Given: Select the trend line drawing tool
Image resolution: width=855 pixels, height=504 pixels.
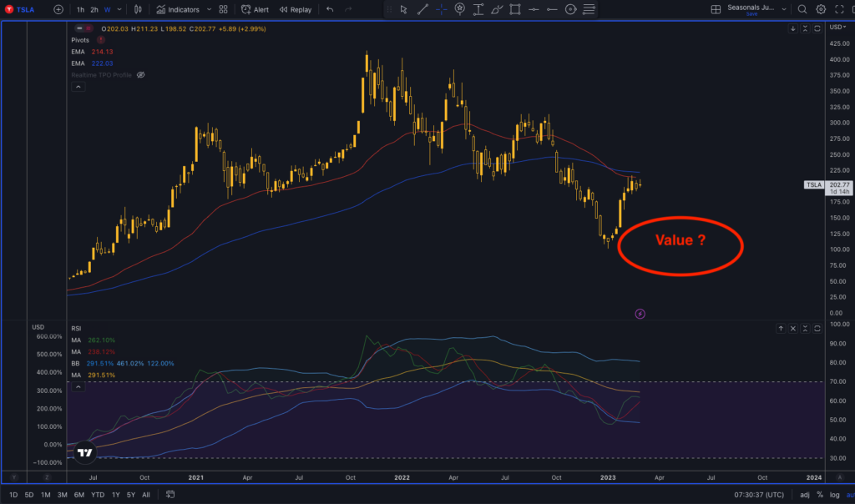Looking at the screenshot, I should tap(422, 9).
